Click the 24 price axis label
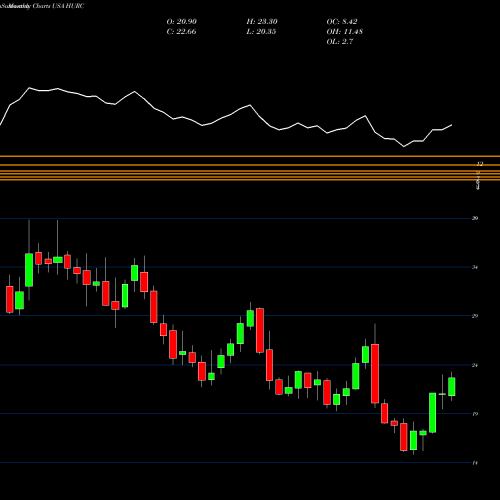This screenshot has height=500, width=500. [x=475, y=365]
